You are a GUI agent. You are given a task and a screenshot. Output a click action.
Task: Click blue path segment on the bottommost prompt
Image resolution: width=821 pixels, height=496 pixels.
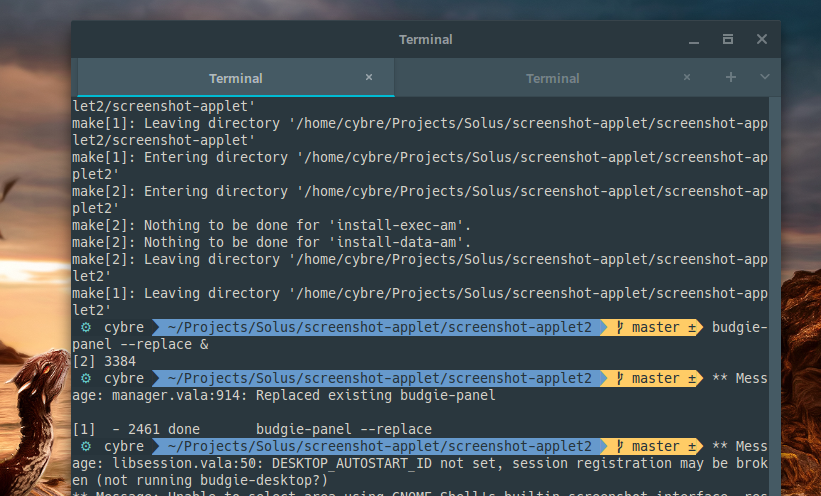(380, 446)
